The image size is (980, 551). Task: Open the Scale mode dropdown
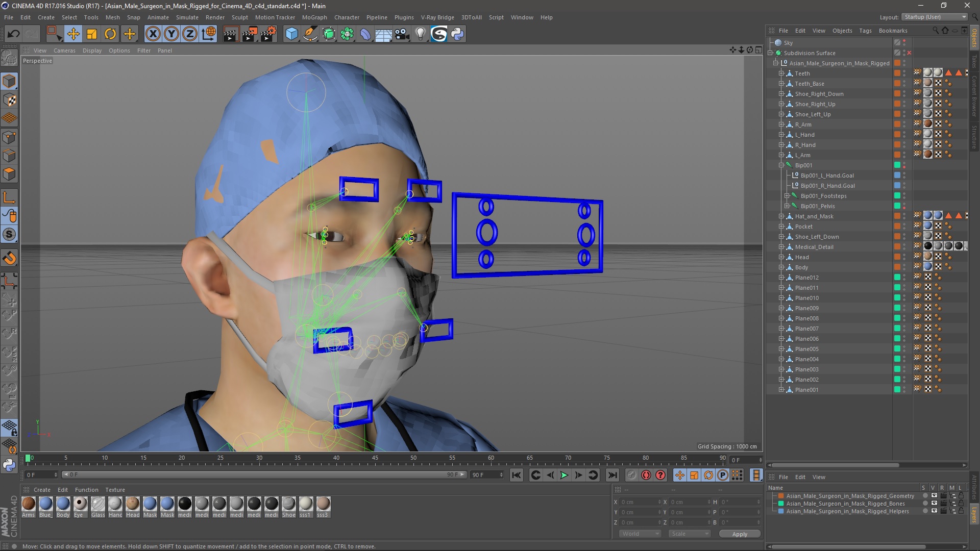[x=690, y=534]
